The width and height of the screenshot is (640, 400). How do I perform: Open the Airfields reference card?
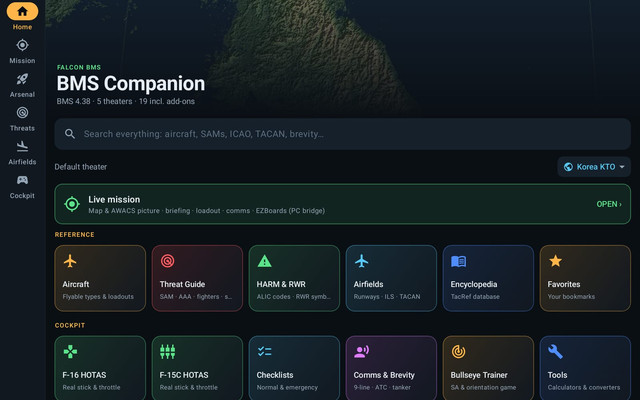[x=391, y=278]
